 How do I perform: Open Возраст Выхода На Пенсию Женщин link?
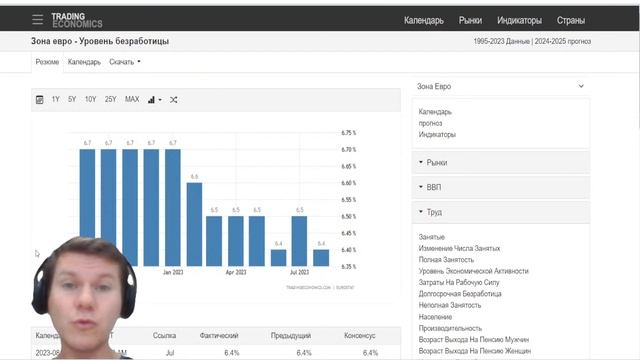pyautogui.click(x=475, y=351)
